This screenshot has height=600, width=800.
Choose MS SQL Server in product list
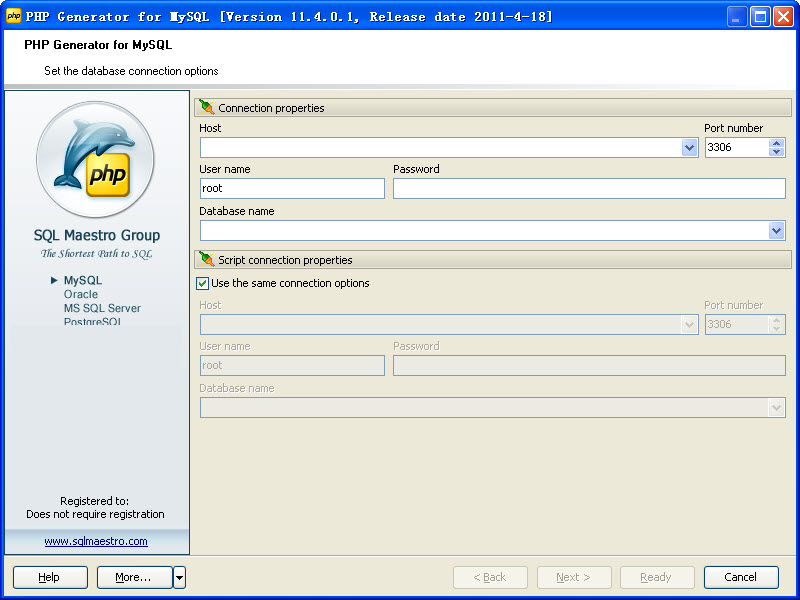point(102,309)
